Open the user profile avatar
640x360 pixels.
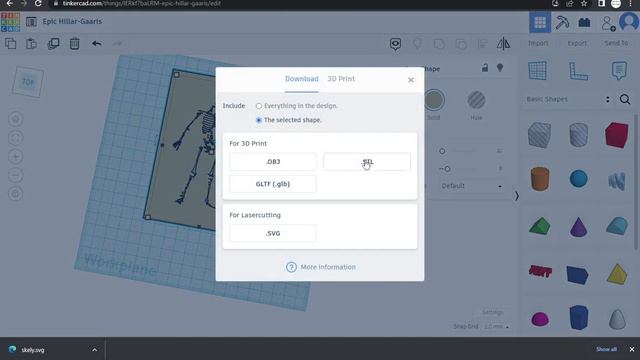(x=629, y=22)
